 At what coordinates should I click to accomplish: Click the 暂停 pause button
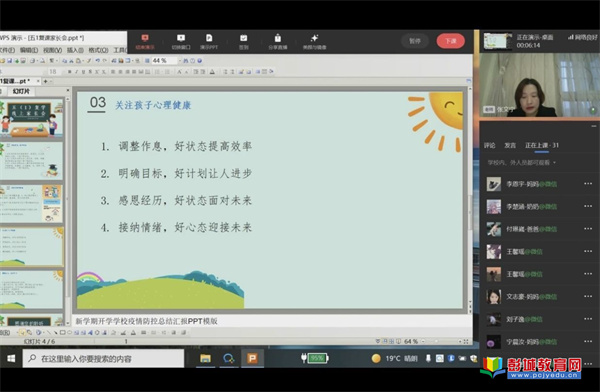tap(415, 41)
